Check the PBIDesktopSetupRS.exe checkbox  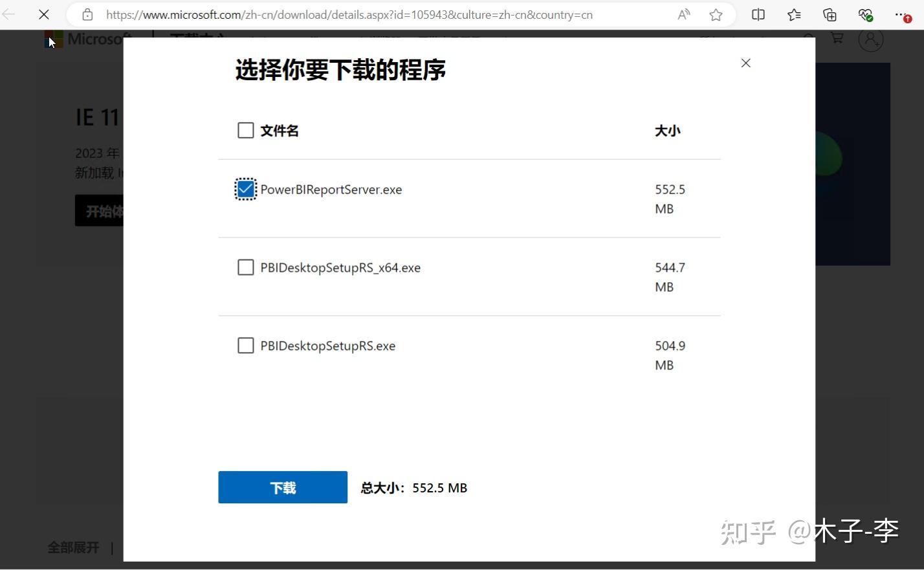tap(246, 345)
